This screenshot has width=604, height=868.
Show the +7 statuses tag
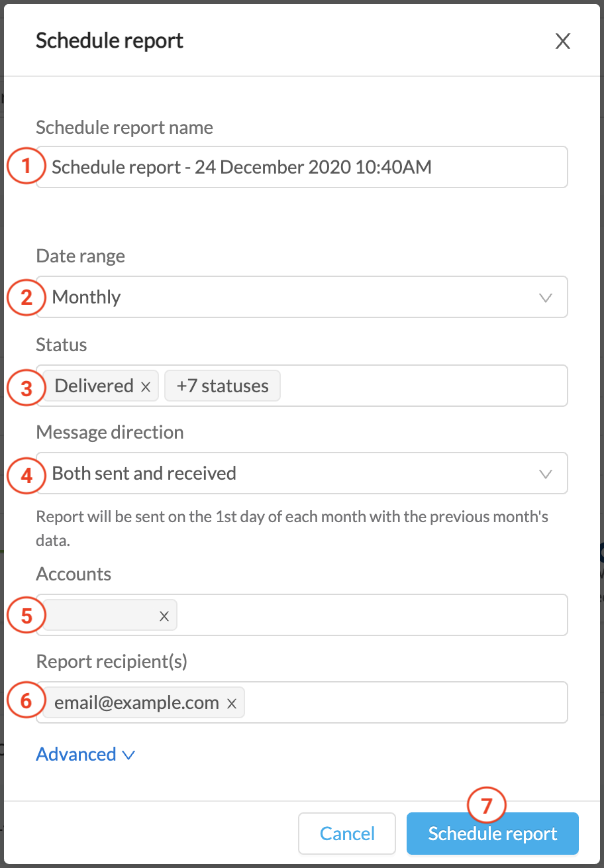pos(223,386)
